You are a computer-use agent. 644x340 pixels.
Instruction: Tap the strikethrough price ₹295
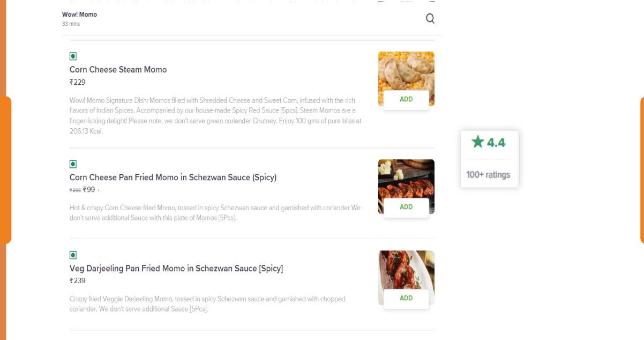point(75,189)
